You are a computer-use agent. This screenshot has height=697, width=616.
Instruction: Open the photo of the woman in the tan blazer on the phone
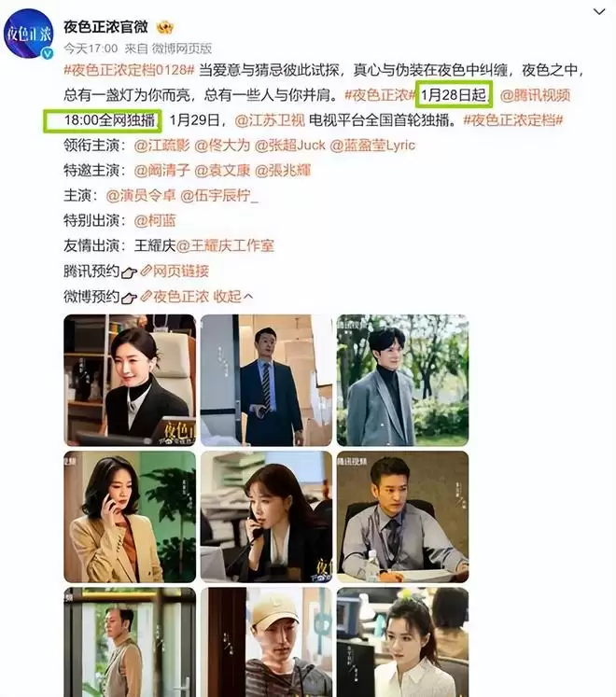[x=130, y=517]
